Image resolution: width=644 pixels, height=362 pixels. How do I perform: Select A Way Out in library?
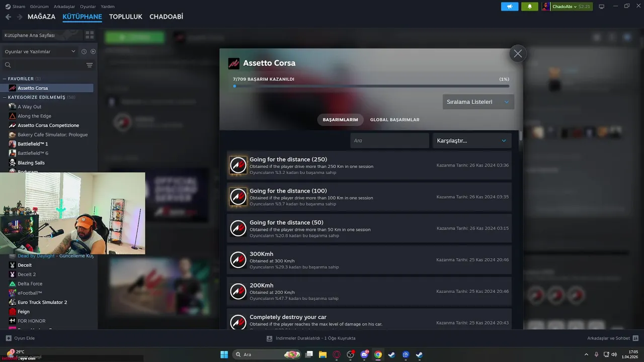(x=29, y=107)
